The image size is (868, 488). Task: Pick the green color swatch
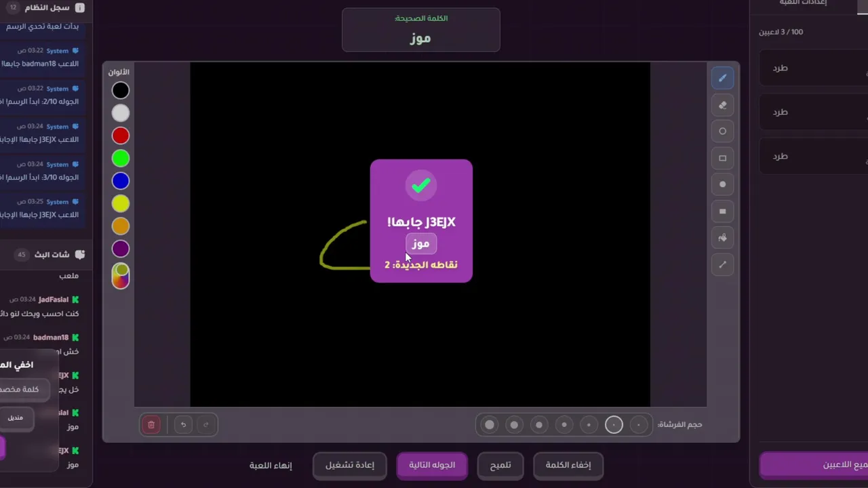121,158
